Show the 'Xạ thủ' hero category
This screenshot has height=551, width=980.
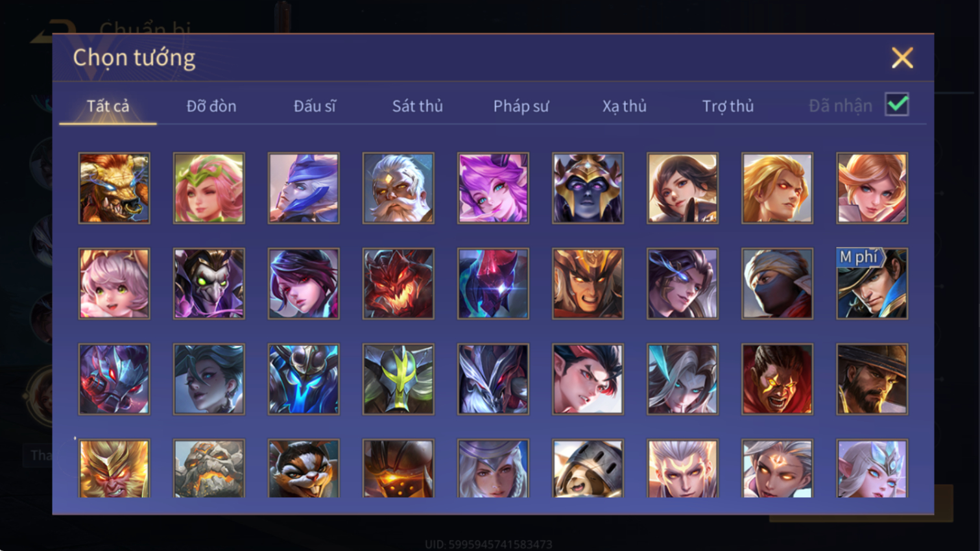[624, 106]
